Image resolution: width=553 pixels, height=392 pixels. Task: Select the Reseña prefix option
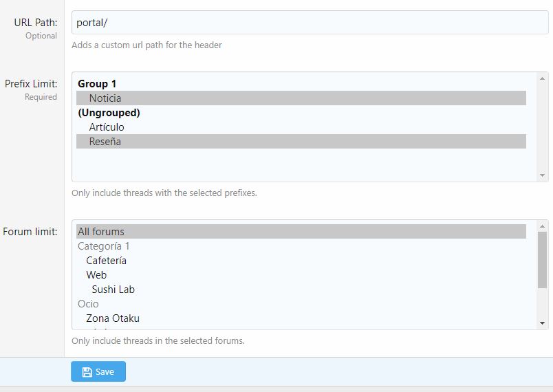105,142
